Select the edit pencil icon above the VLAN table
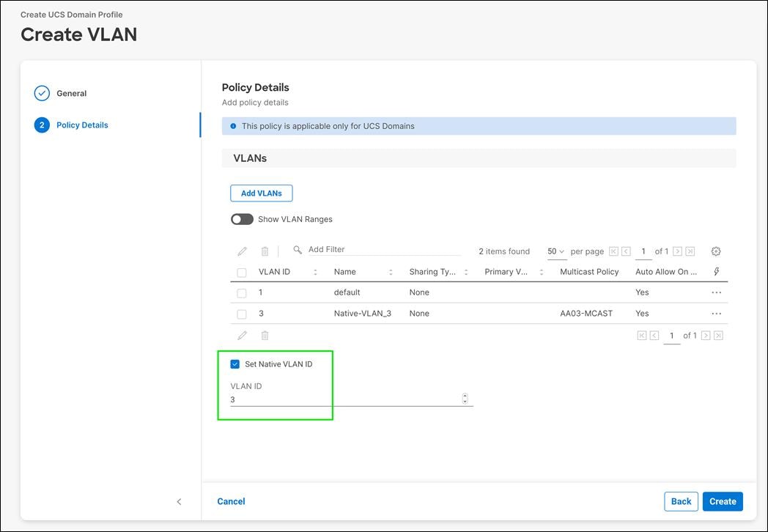This screenshot has height=532, width=768. pos(242,251)
